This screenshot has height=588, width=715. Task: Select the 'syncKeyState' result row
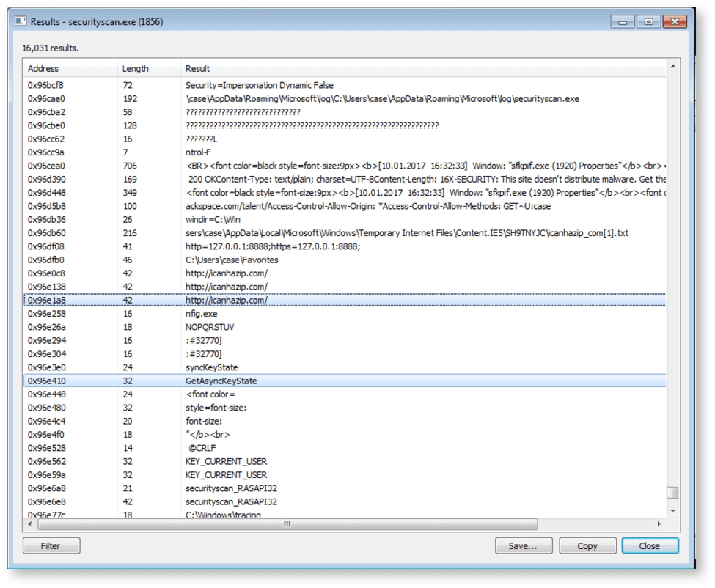tap(345, 367)
